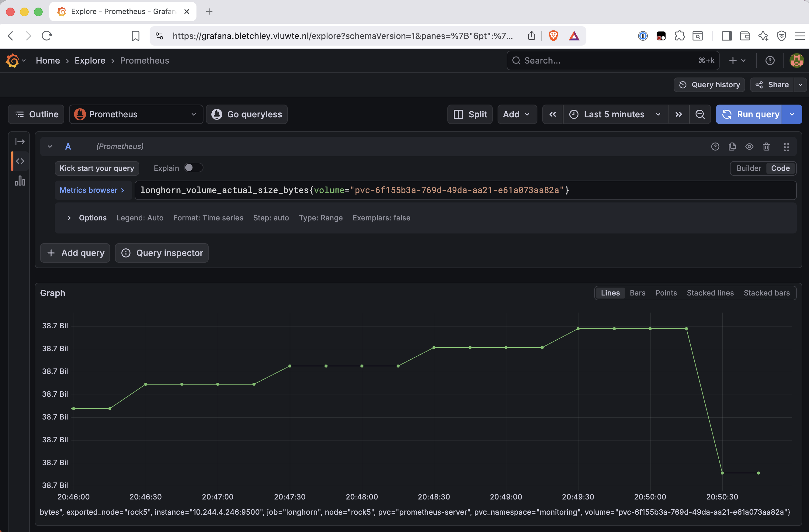Open the Add dropdown menu
Screen dimensions: 809x532
pyautogui.click(x=517, y=115)
